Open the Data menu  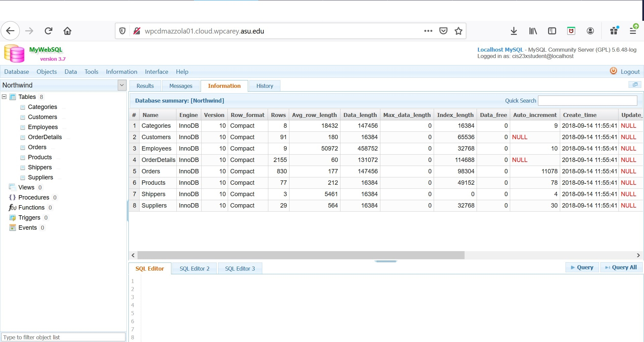(x=71, y=72)
